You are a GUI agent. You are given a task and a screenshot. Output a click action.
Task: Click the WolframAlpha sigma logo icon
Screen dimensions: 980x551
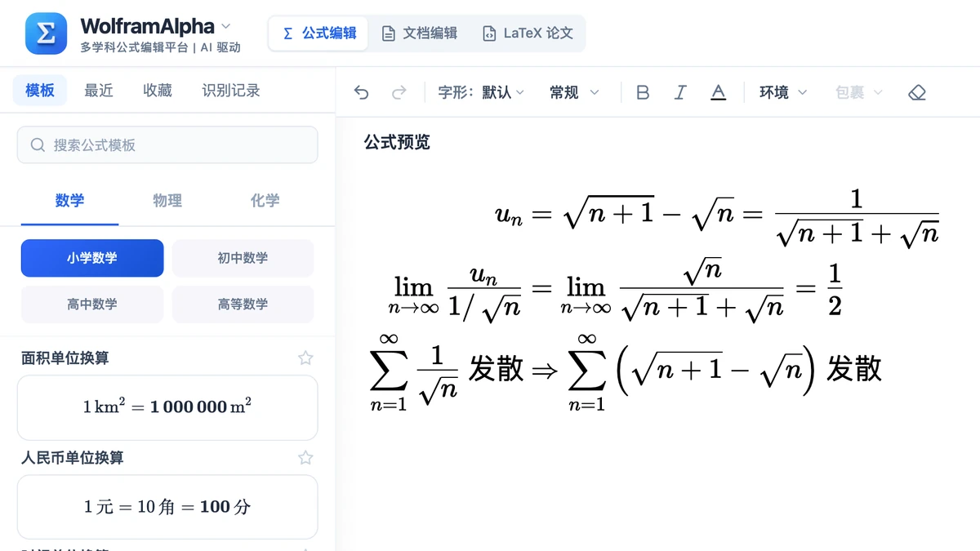[x=47, y=33]
